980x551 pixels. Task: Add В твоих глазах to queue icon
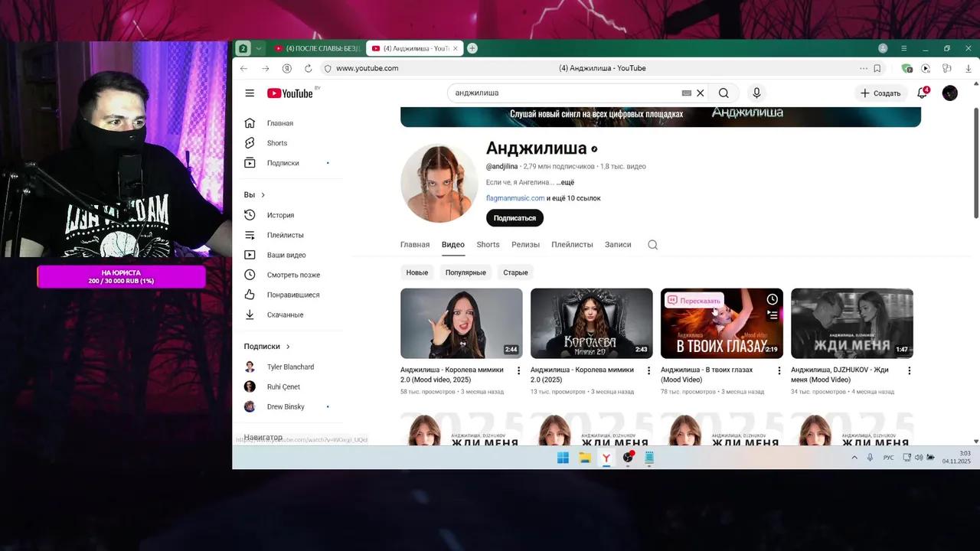pos(772,315)
